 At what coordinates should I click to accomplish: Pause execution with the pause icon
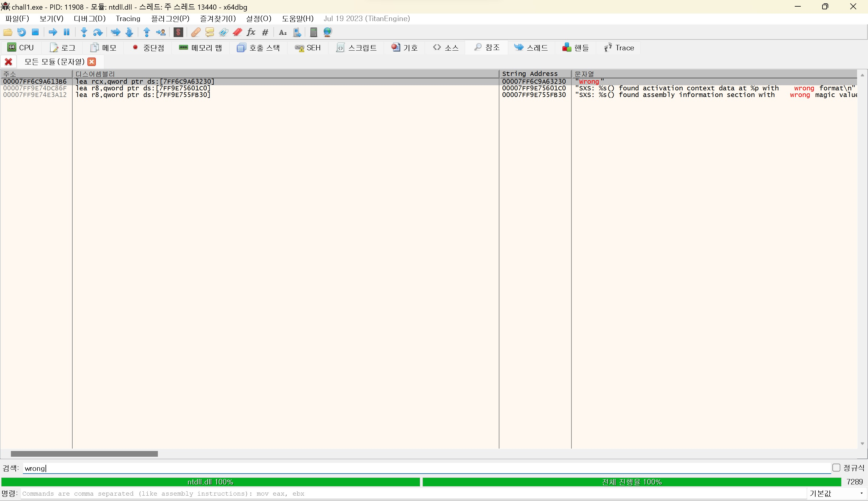(x=67, y=32)
